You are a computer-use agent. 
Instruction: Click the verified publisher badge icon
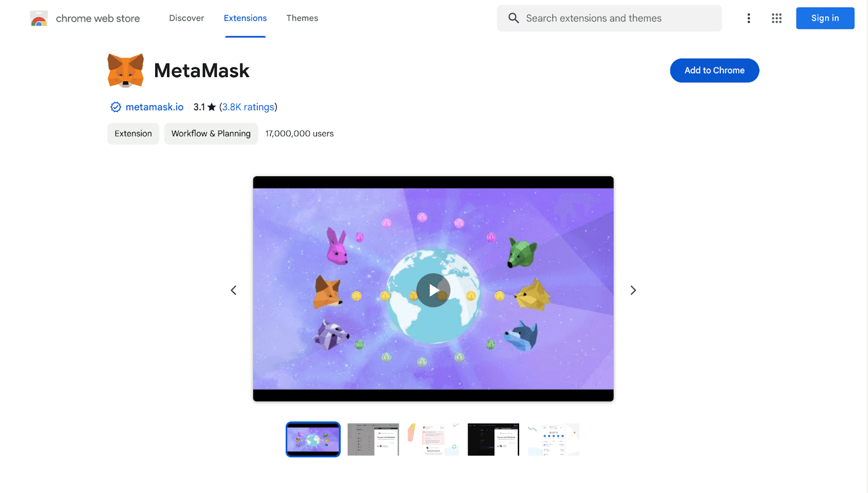click(116, 107)
